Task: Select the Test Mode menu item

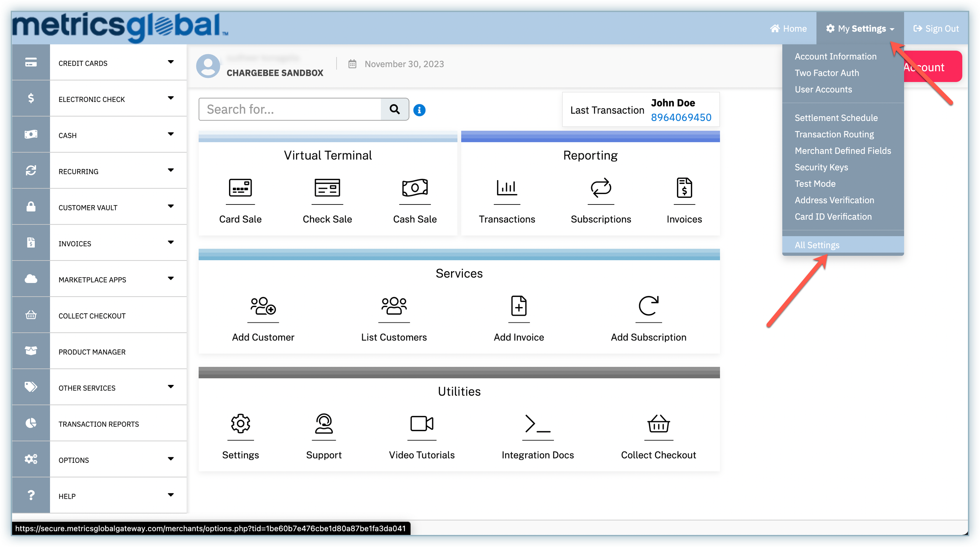Action: pos(815,184)
